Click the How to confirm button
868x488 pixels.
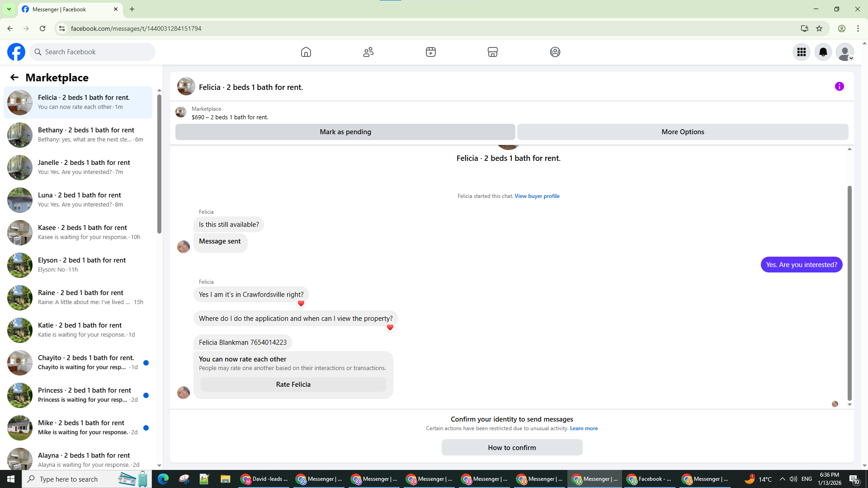(x=512, y=447)
